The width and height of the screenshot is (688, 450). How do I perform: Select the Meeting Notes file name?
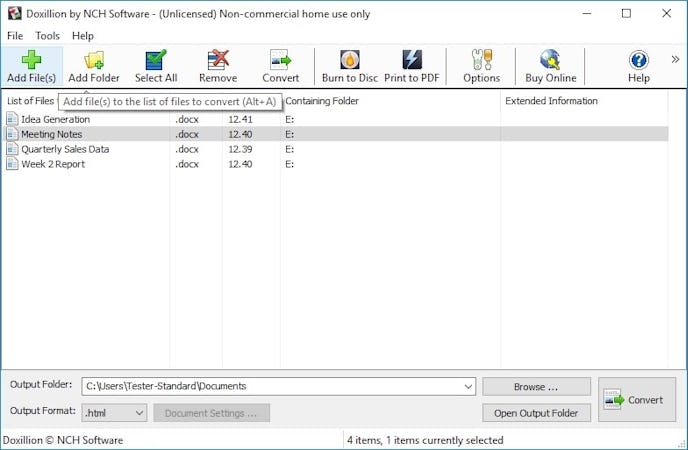click(x=52, y=134)
